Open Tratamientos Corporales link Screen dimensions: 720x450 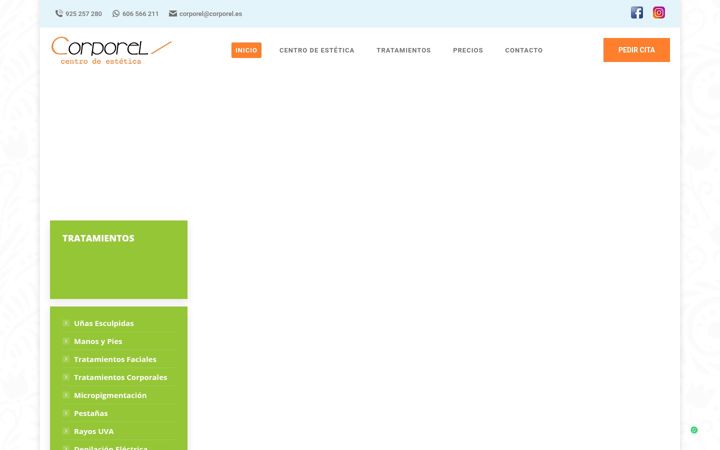tap(120, 377)
